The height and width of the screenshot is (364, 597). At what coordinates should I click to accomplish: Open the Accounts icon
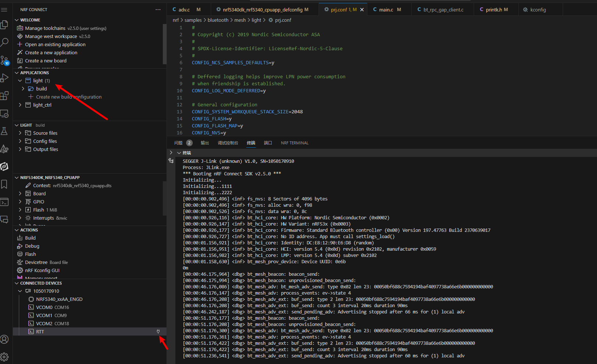click(x=4, y=339)
